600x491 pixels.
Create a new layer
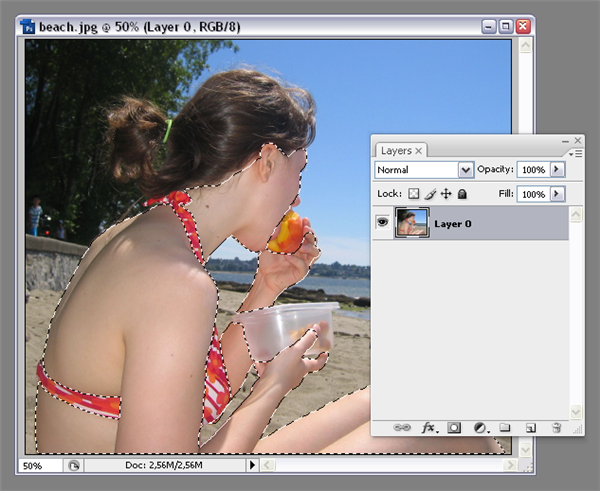[531, 427]
